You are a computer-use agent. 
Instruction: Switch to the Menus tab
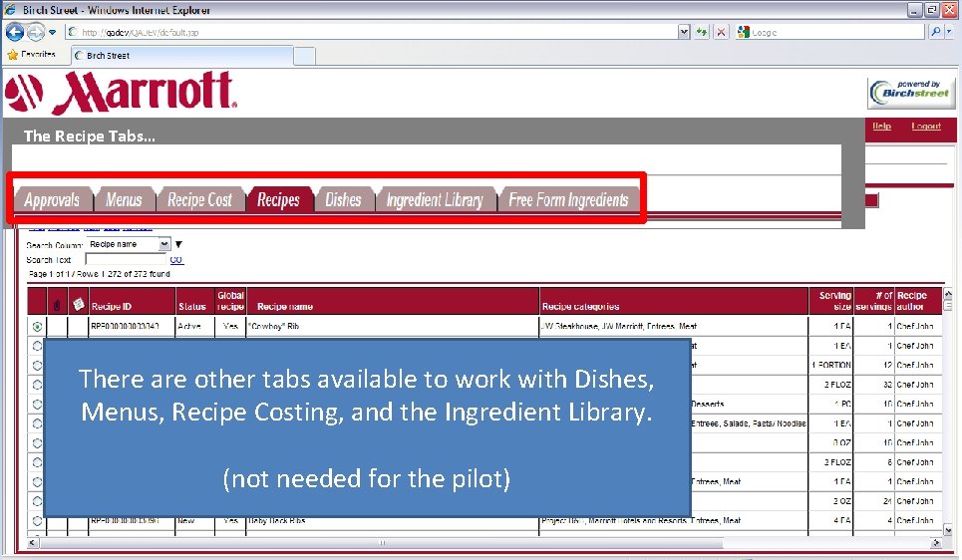pos(124,199)
